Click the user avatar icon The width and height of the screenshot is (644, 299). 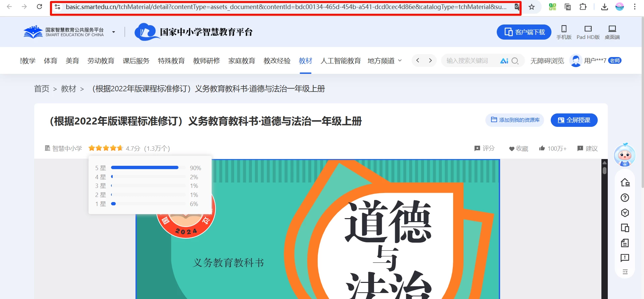[576, 61]
